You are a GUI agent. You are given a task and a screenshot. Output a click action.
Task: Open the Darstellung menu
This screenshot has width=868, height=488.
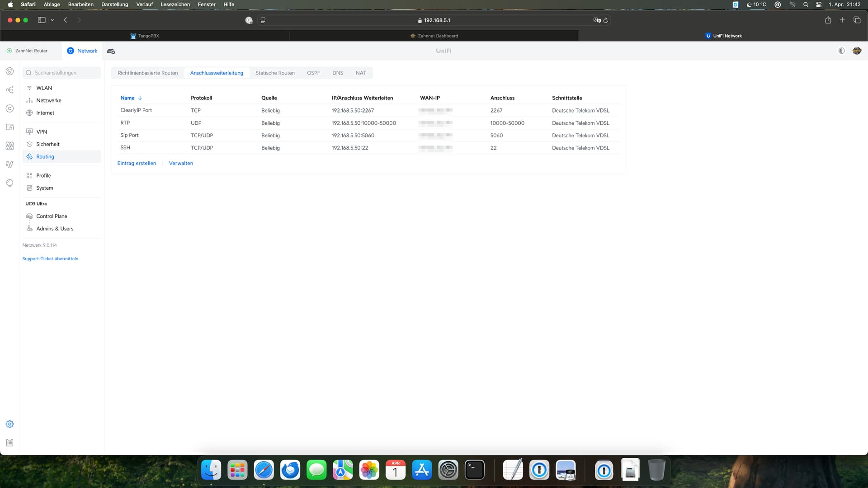coord(114,5)
